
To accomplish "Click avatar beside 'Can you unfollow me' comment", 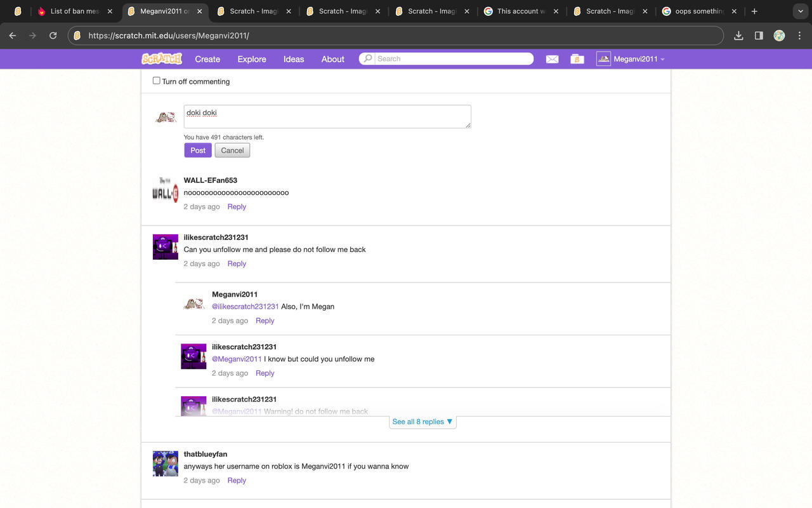I will (165, 246).
